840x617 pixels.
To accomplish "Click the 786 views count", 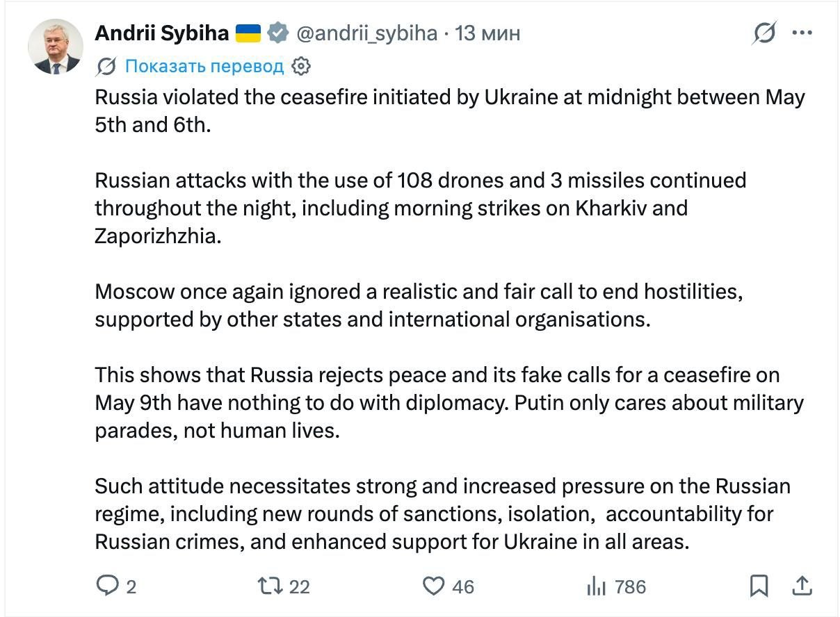I will [x=631, y=587].
